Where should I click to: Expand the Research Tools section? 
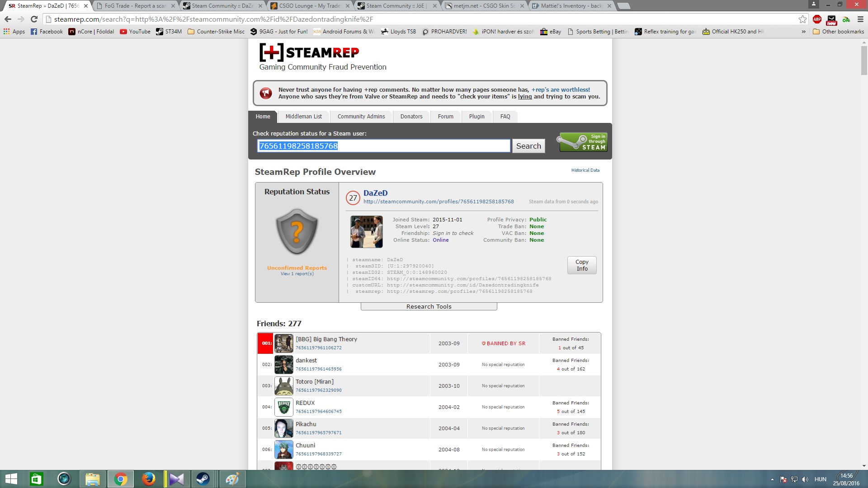[x=429, y=306]
